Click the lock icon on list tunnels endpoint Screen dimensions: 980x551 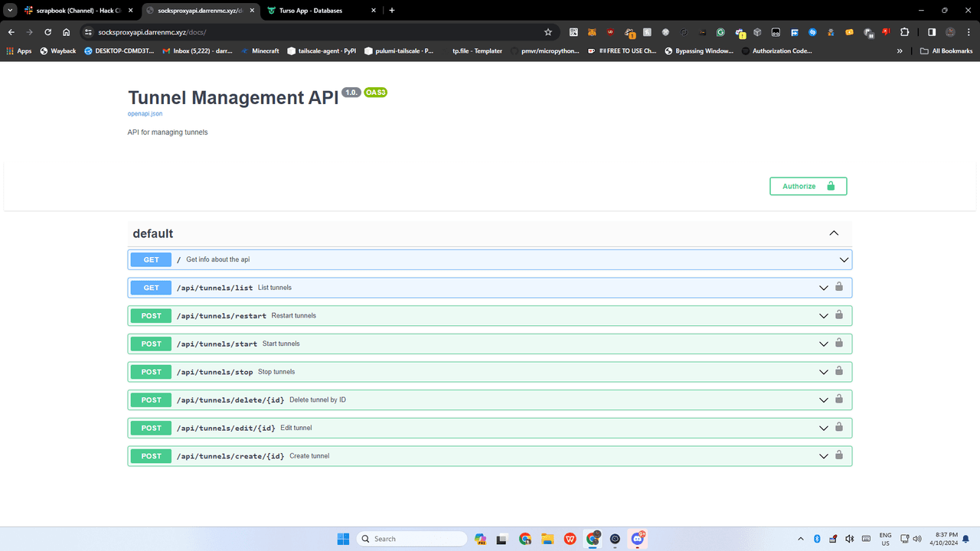[839, 287]
